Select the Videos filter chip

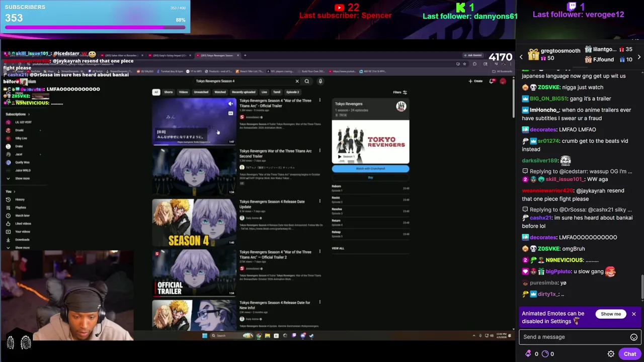click(183, 92)
